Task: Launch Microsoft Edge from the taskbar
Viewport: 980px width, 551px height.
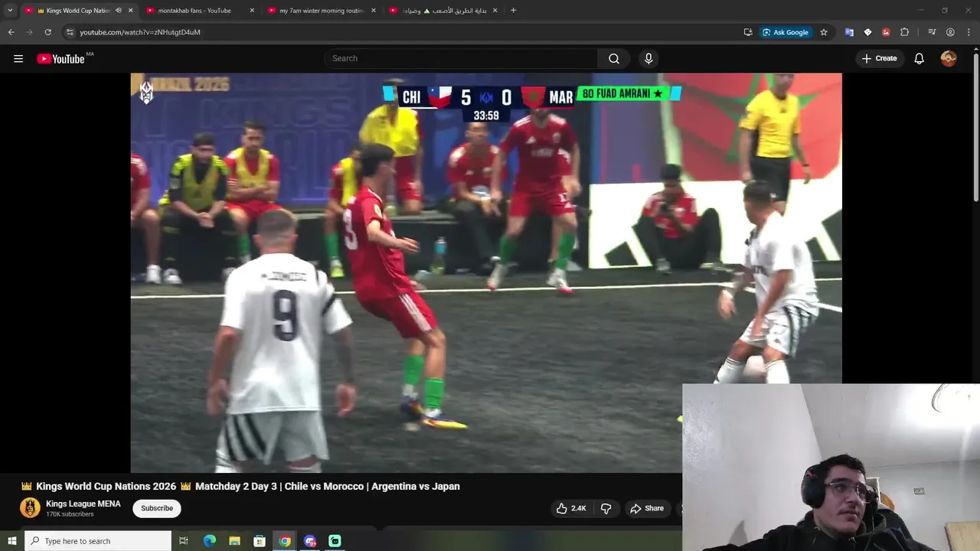Action: (x=209, y=541)
